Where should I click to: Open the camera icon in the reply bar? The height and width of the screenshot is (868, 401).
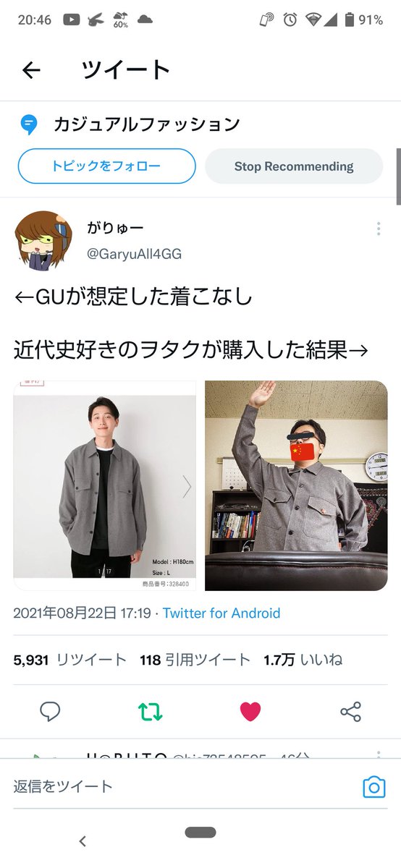[373, 787]
